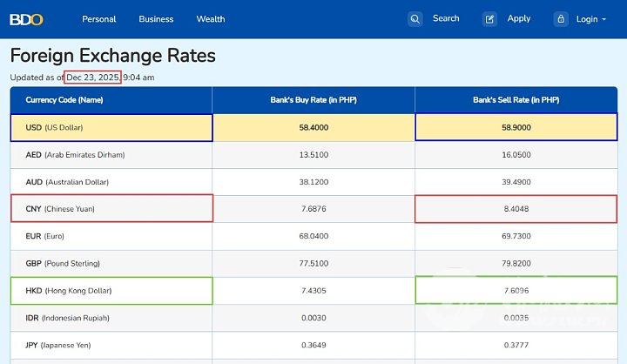Select the Bank's Sell Rate column header
The image size is (627, 364).
click(x=516, y=100)
